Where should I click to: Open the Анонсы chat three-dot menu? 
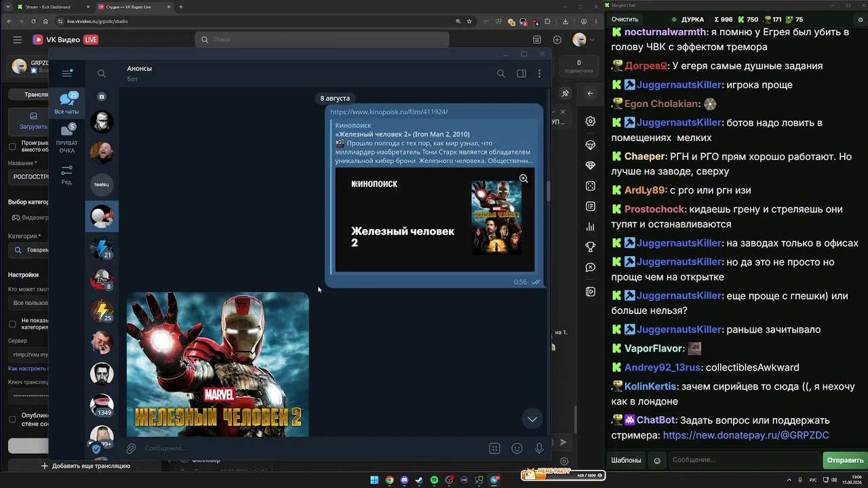point(540,73)
